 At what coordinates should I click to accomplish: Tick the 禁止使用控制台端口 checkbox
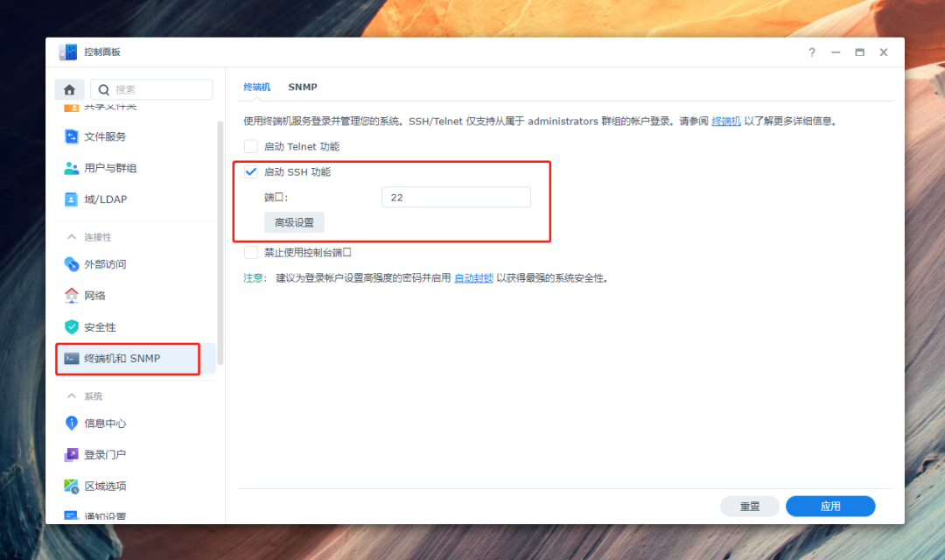tap(251, 252)
